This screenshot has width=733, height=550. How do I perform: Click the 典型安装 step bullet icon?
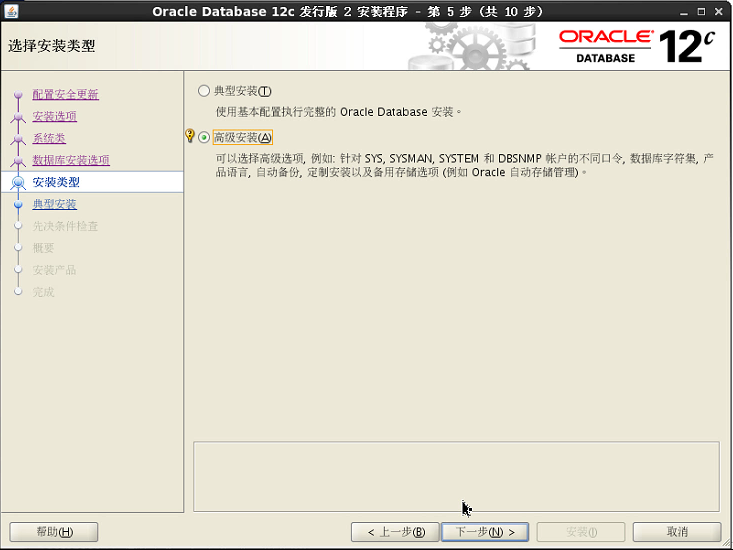[x=18, y=204]
